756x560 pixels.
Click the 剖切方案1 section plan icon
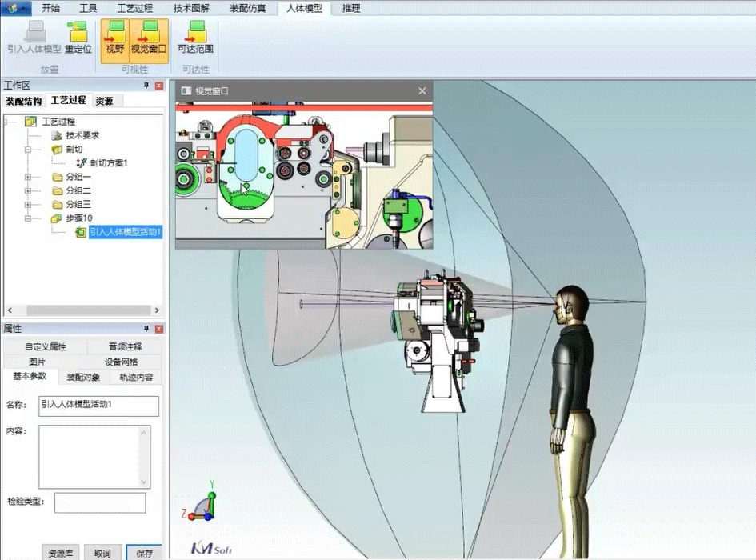pyautogui.click(x=81, y=162)
